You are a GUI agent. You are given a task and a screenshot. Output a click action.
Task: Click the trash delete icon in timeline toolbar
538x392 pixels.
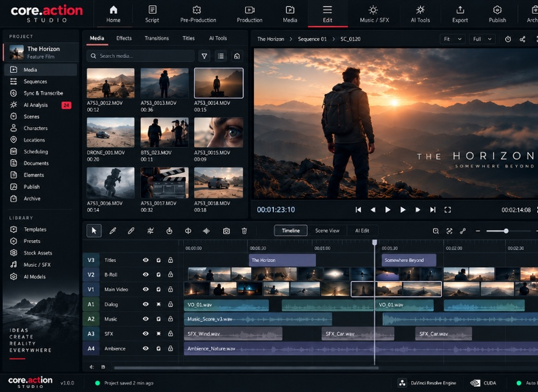(x=244, y=231)
